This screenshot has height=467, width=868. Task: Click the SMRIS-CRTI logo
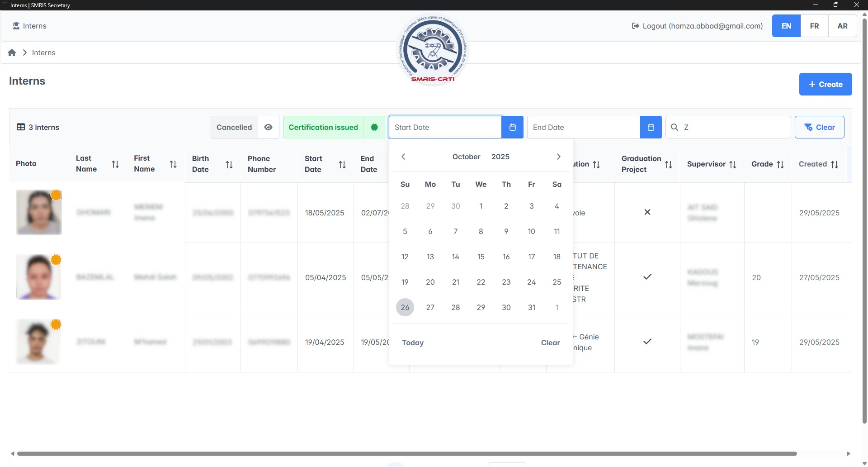click(x=432, y=50)
